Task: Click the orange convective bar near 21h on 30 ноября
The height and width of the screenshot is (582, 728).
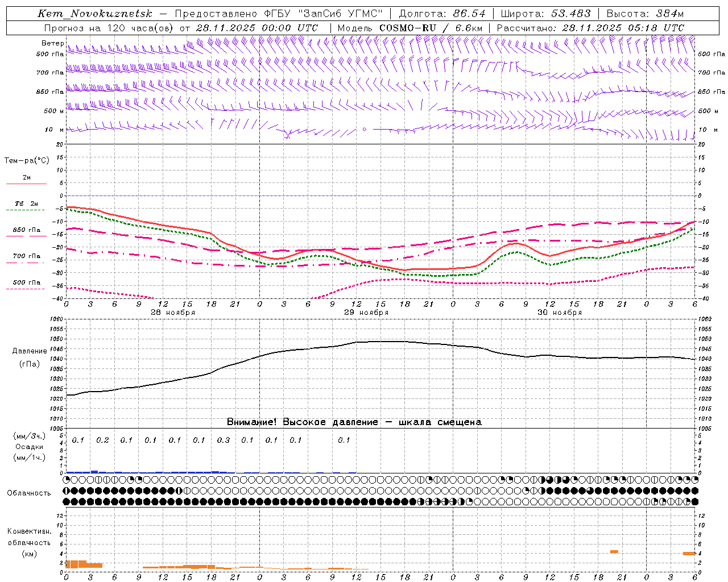Action: (x=614, y=551)
